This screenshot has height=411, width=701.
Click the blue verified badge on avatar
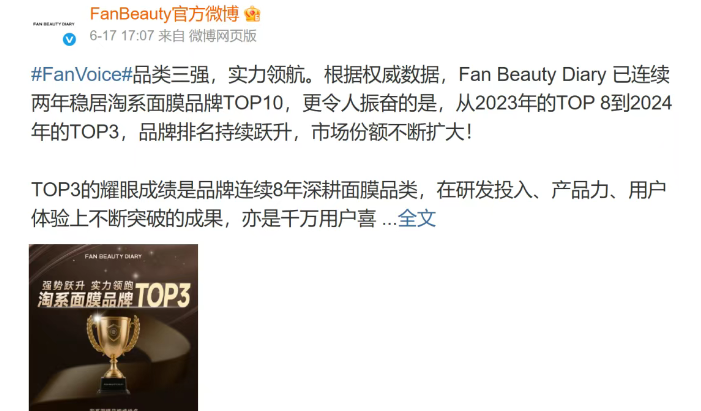(69, 39)
